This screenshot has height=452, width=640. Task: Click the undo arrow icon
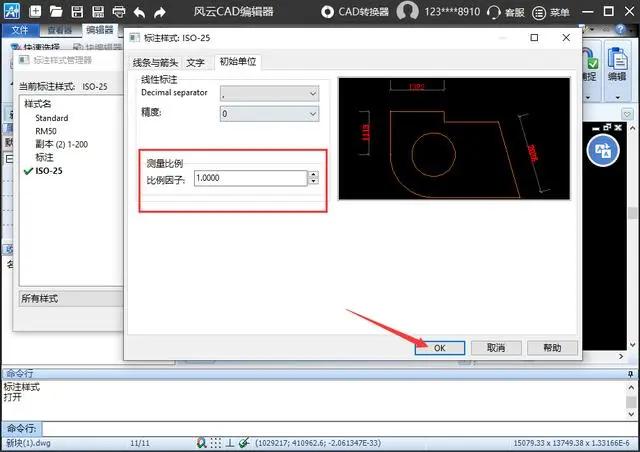pos(140,12)
